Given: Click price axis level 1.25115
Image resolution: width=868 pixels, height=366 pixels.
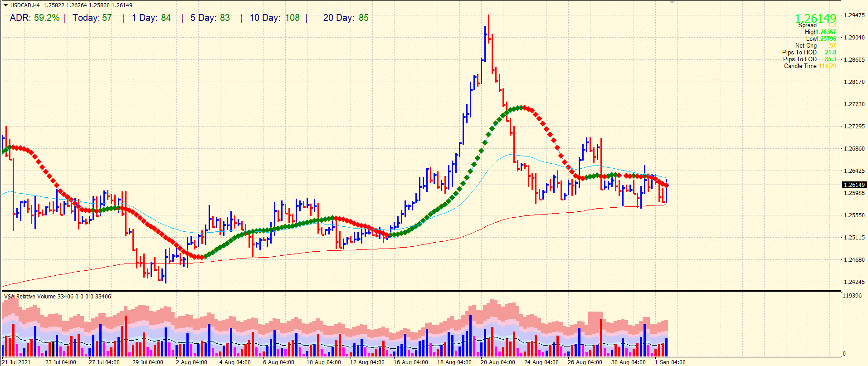Looking at the screenshot, I should pos(854,238).
